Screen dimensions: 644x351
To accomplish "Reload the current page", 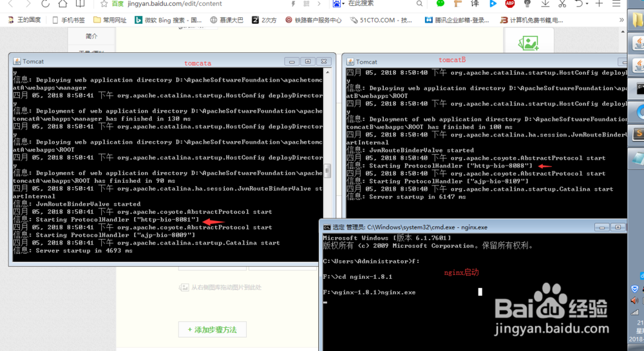I will (x=45, y=4).
